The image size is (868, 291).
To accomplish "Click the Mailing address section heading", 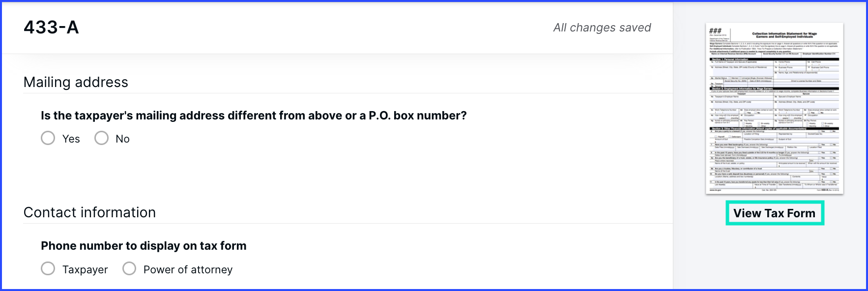I will [76, 82].
